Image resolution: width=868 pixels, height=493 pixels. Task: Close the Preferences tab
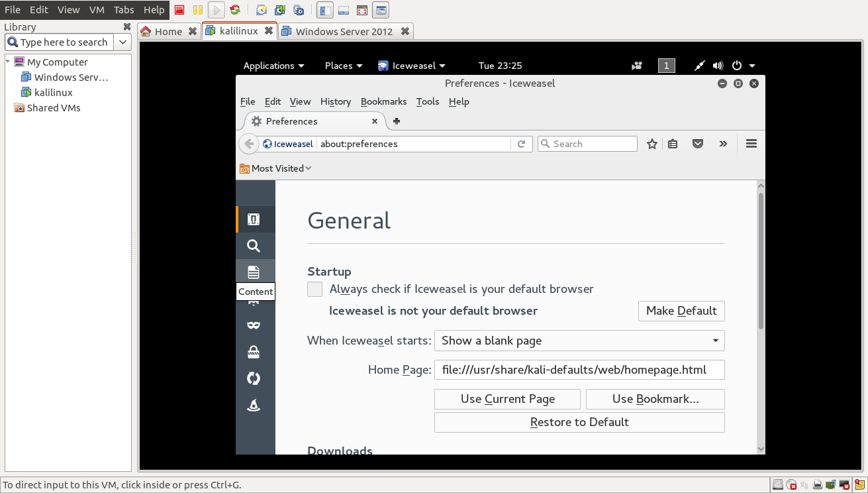[x=375, y=121]
